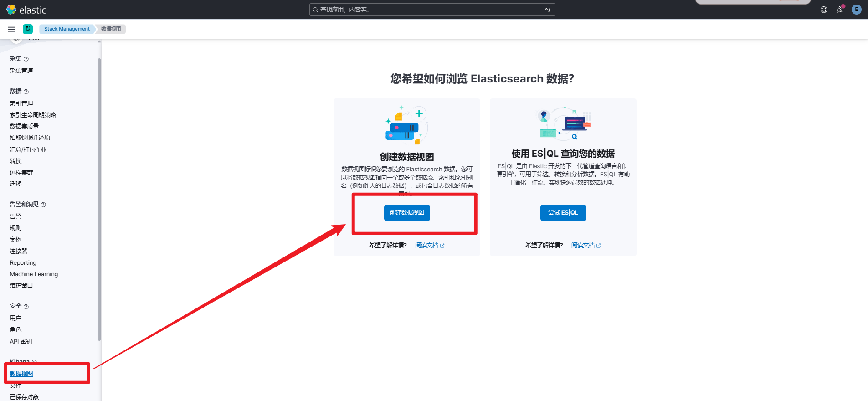Click the help icon beside 数据 heading

pyautogui.click(x=26, y=92)
